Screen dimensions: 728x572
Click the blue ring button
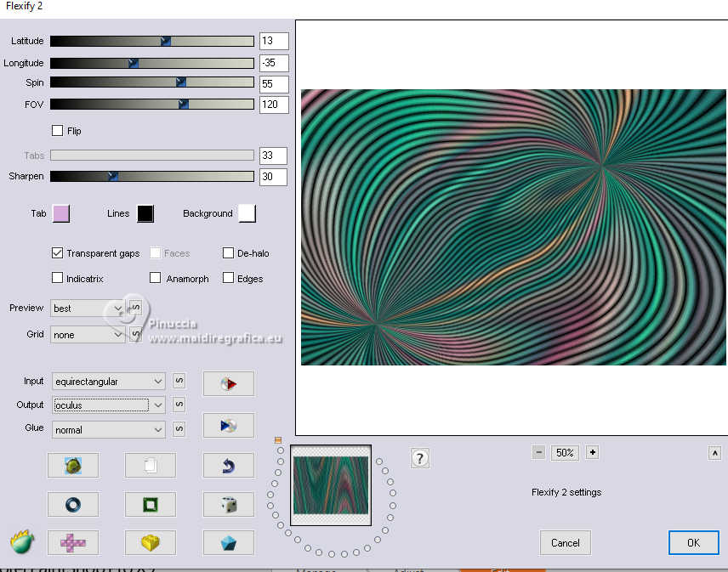tap(73, 504)
